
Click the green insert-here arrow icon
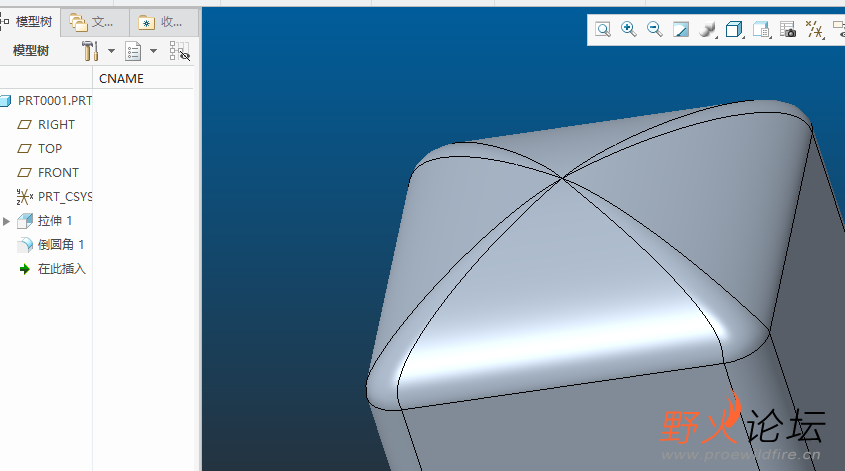coord(24,269)
